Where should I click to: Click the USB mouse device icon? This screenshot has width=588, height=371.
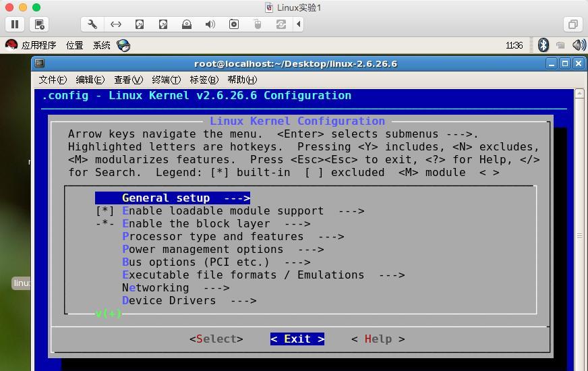258,24
